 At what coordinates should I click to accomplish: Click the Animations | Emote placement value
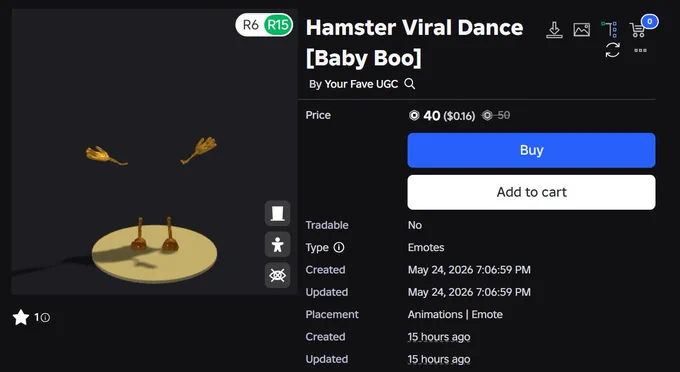[455, 314]
